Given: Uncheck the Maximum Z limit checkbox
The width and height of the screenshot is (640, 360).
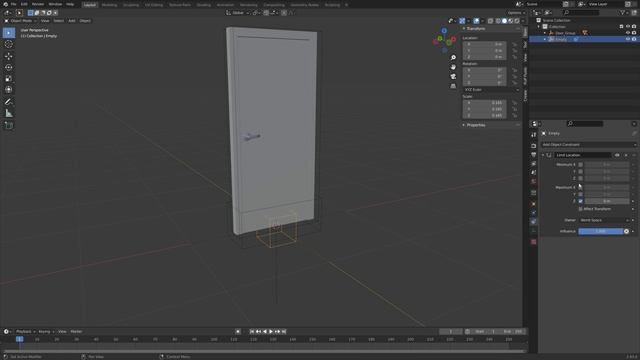Looking at the screenshot, I should pos(580,201).
